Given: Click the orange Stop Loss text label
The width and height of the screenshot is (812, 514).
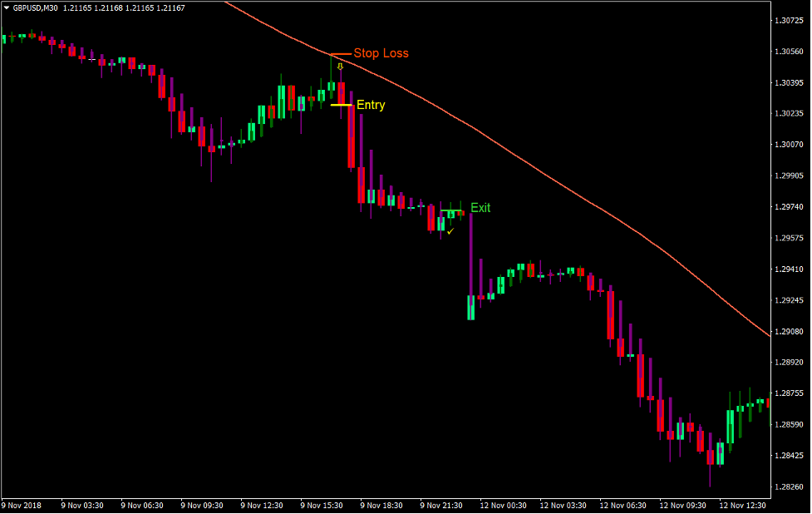Looking at the screenshot, I should [381, 52].
